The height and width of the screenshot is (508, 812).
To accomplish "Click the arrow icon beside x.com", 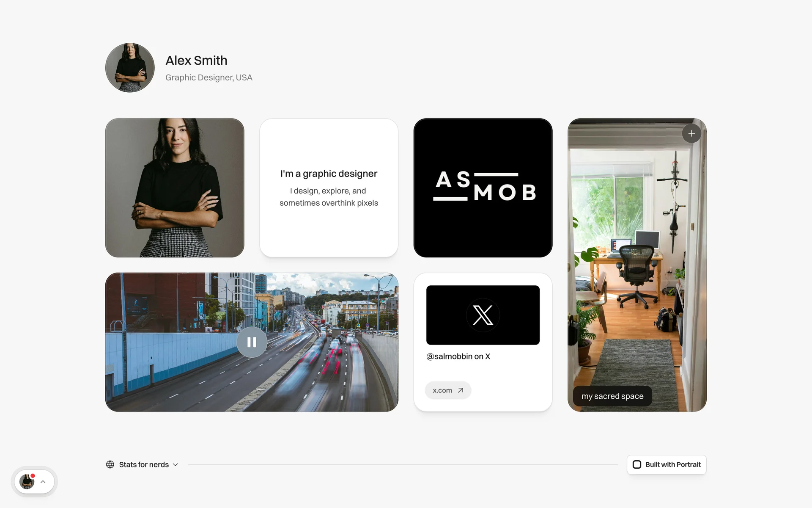I will [x=461, y=390].
